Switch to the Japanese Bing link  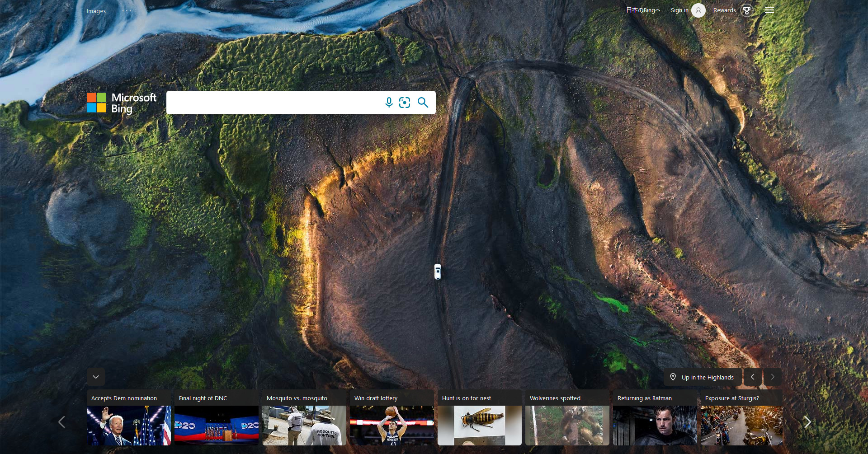tap(643, 10)
